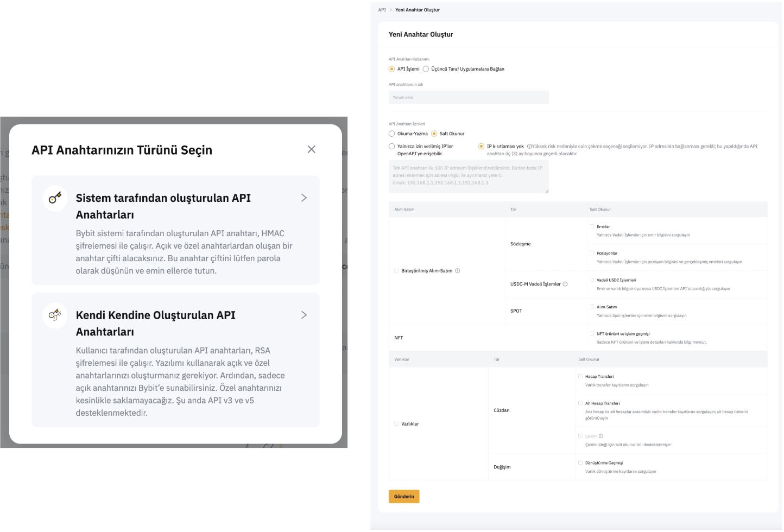Expand Kendi Kendine Oluşturulan API Anahtarları chevron
Image resolution: width=784 pixels, height=532 pixels.
click(x=304, y=315)
